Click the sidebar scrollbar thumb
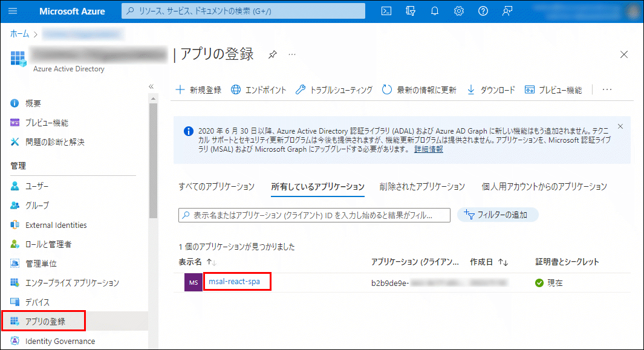644x350 pixels. click(x=153, y=160)
